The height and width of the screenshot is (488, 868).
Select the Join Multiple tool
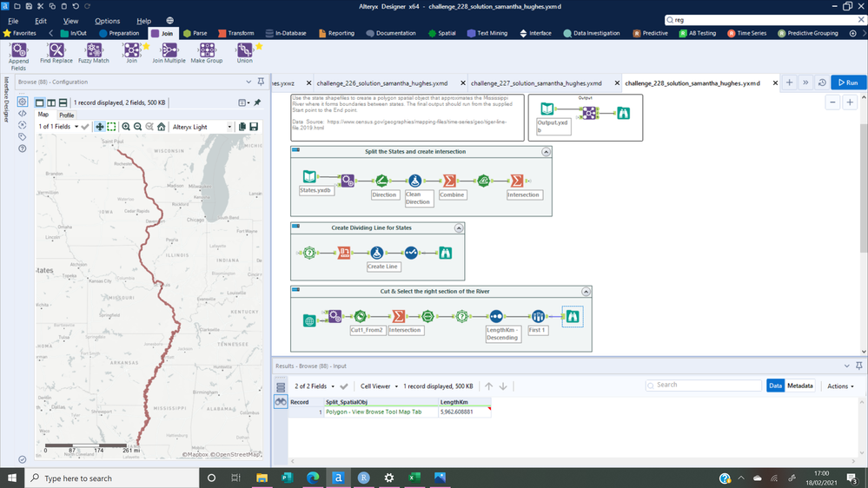pyautogui.click(x=169, y=53)
